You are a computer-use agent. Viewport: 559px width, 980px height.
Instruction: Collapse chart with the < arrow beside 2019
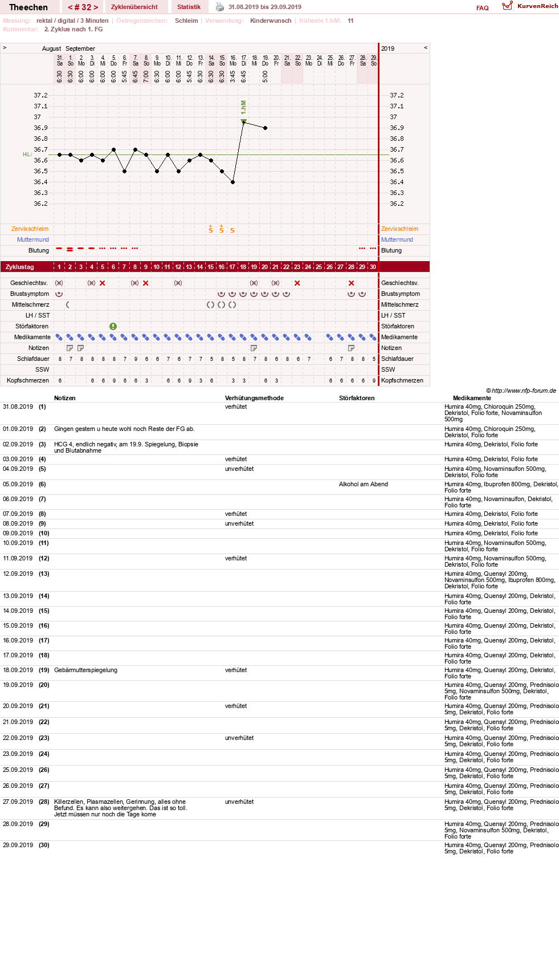coord(426,48)
